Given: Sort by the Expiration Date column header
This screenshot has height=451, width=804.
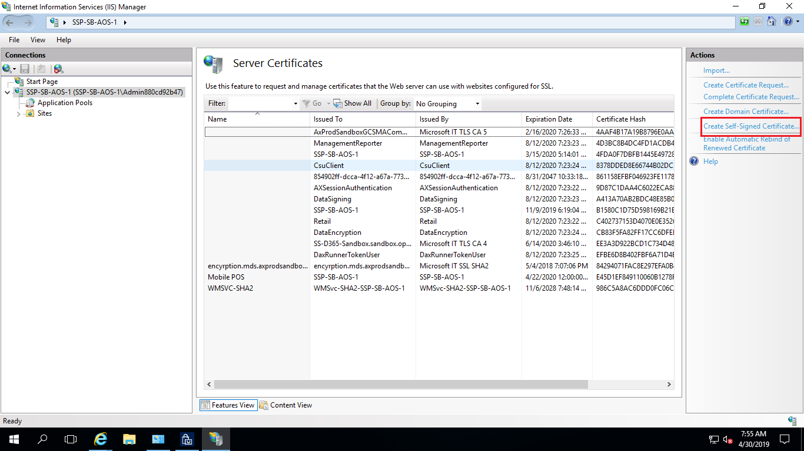Looking at the screenshot, I should 557,119.
